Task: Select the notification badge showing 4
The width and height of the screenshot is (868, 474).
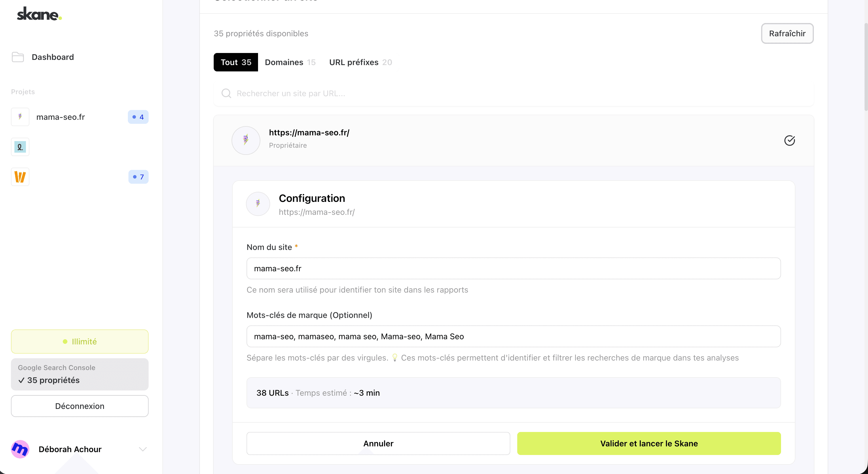Action: pos(138,117)
